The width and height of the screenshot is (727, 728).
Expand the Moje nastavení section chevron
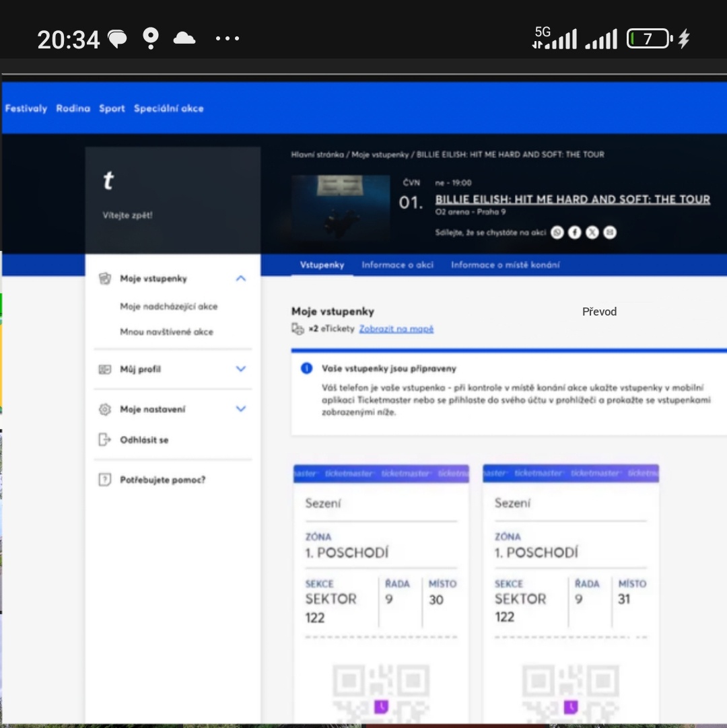(x=240, y=408)
